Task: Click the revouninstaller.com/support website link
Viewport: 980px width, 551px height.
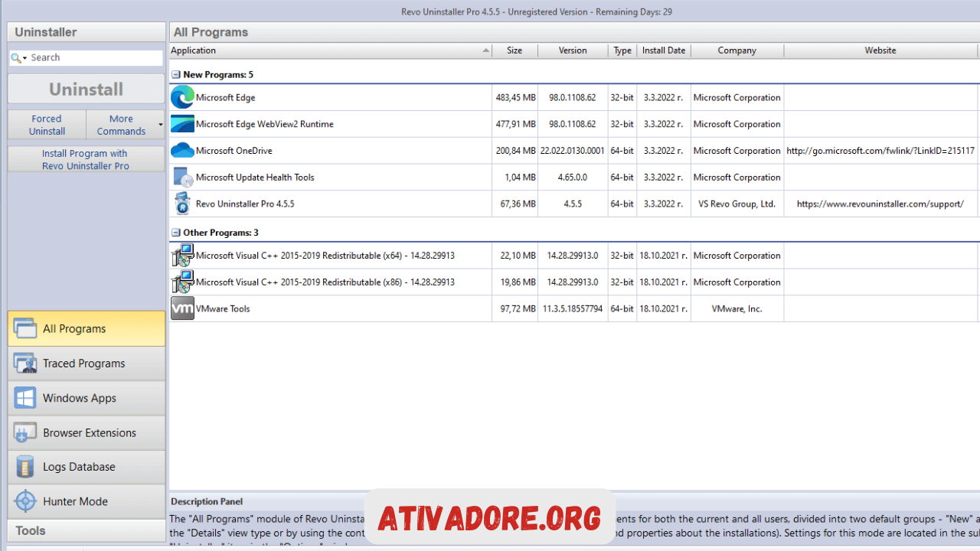Action: pos(880,204)
